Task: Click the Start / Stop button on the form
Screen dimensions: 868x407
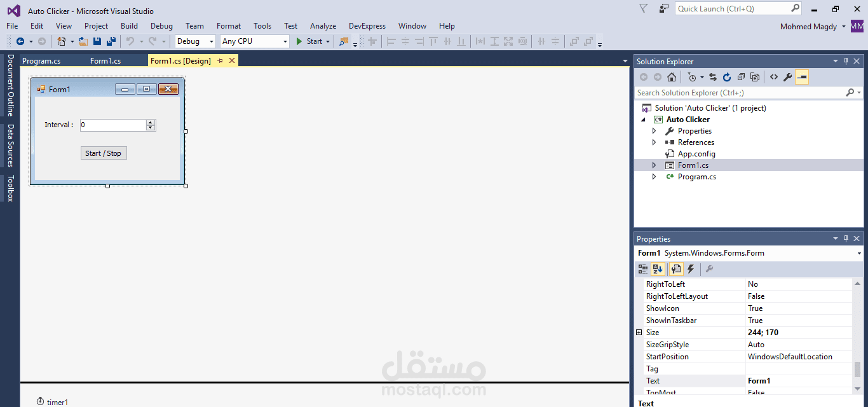Action: (x=104, y=153)
